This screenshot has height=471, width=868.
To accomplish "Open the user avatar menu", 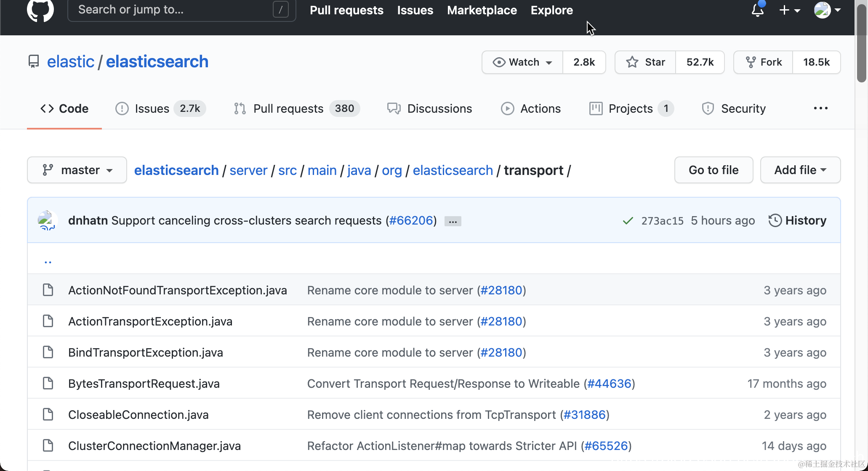I will 827,10.
